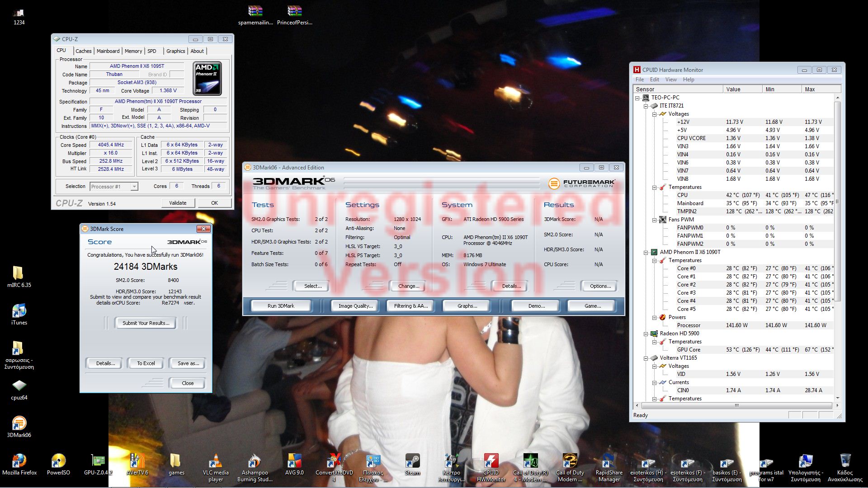
Task: Switch to the Caches tab in CPU-Z
Action: [84, 51]
